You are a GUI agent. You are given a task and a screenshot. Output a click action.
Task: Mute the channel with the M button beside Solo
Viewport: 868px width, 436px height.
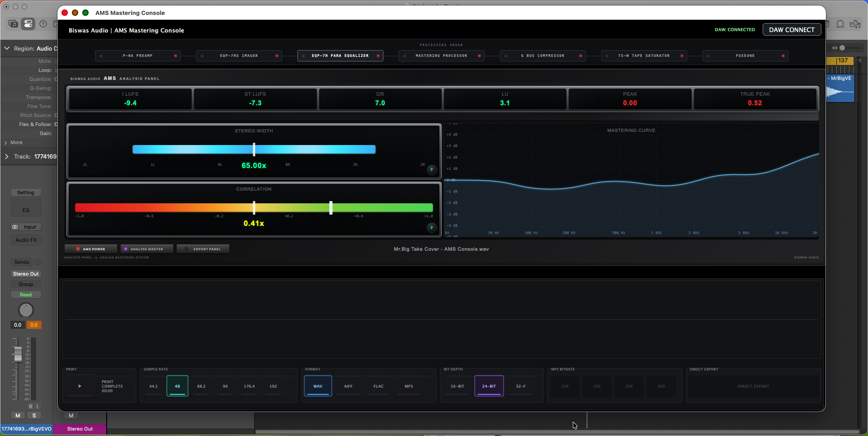click(18, 416)
